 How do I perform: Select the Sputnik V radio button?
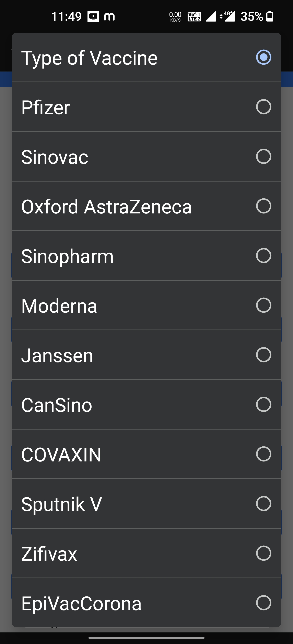(263, 504)
